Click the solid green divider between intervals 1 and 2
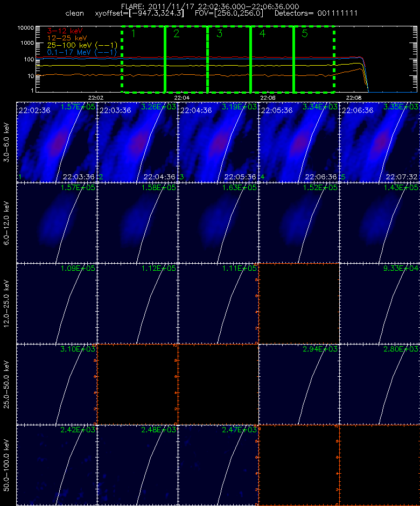The height and width of the screenshot is (506, 420). click(165, 59)
